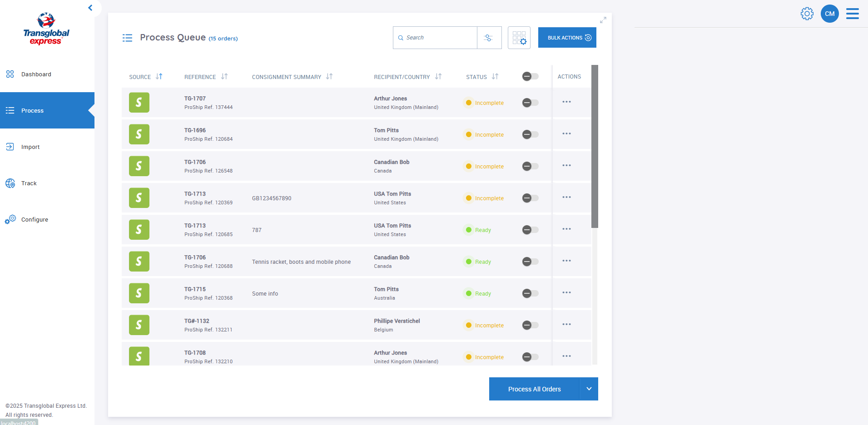Go to Dashboard in the sidebar
The image size is (868, 425).
pyautogui.click(x=36, y=74)
